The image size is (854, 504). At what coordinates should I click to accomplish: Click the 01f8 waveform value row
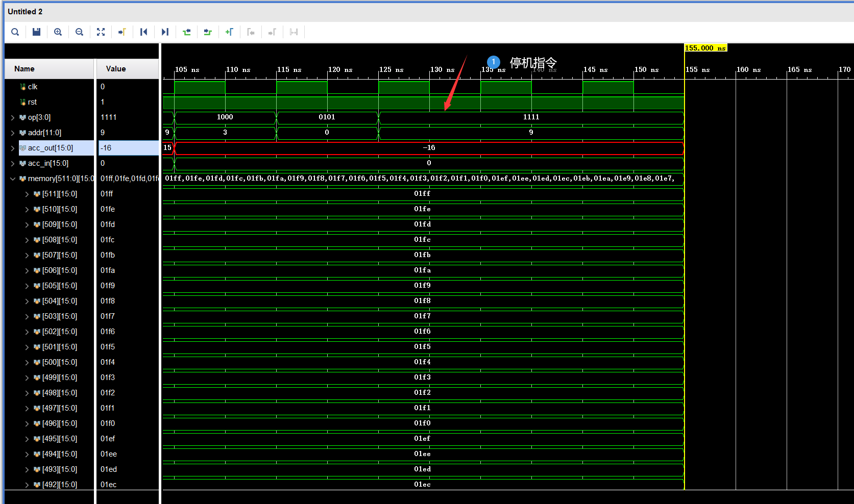coord(423,301)
